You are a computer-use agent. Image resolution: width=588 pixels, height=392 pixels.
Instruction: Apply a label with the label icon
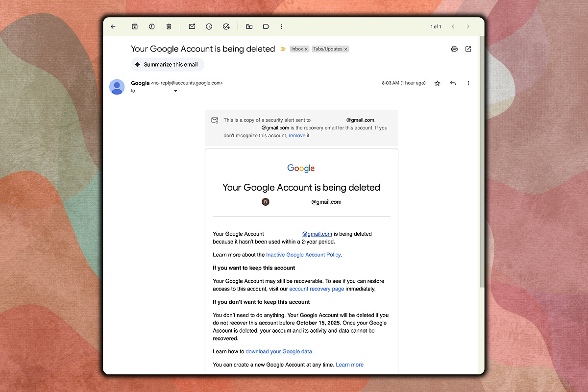pyautogui.click(x=266, y=26)
